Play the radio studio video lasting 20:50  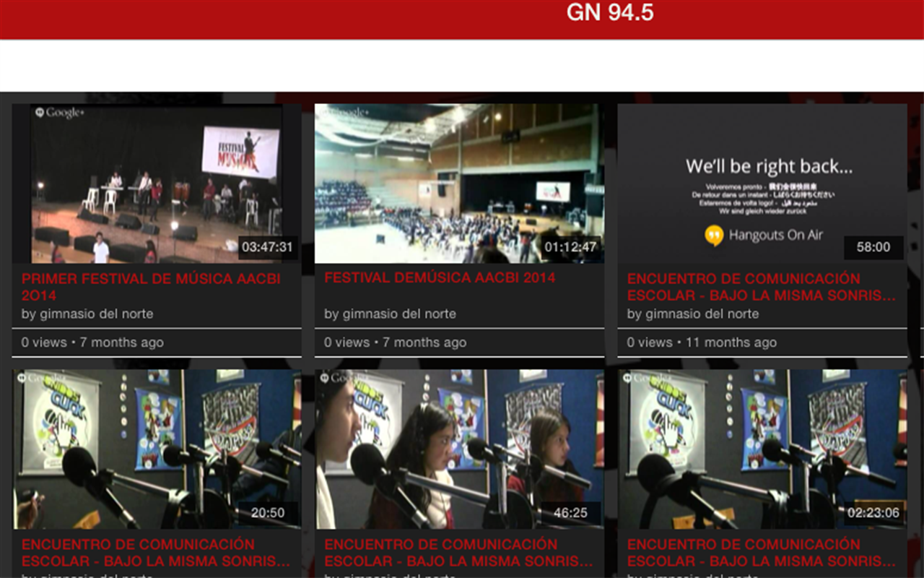(x=157, y=449)
